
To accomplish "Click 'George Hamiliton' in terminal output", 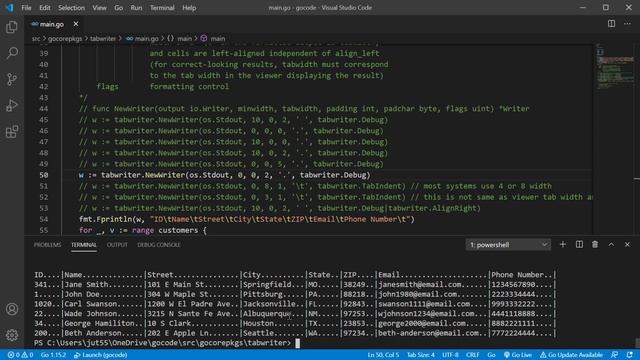I will (x=99, y=323).
